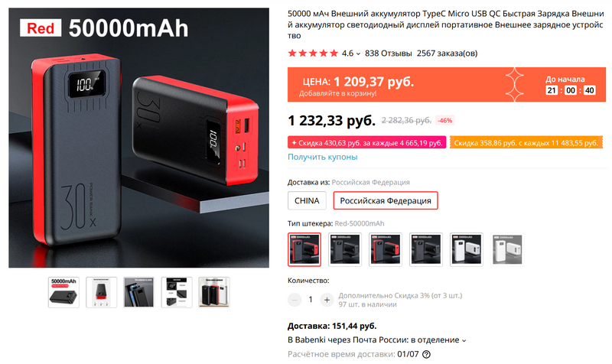
Task: Select the greyed-out last variant swatch
Action: 507,250
